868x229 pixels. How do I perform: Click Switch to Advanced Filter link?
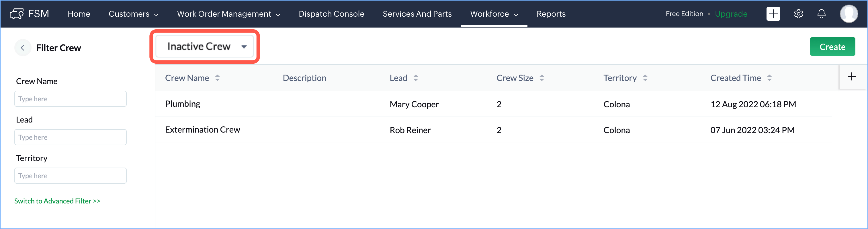57,201
